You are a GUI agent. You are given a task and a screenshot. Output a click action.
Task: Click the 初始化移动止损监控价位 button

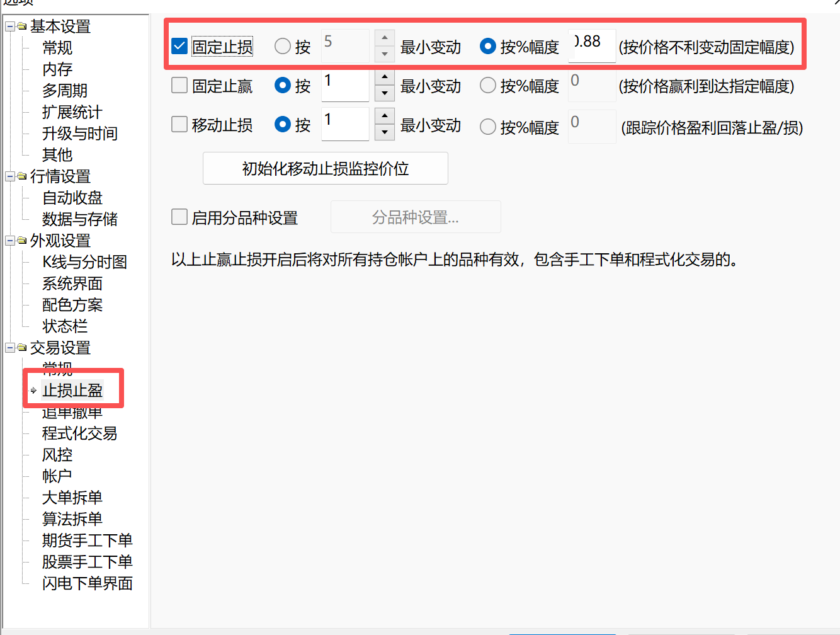(x=326, y=168)
